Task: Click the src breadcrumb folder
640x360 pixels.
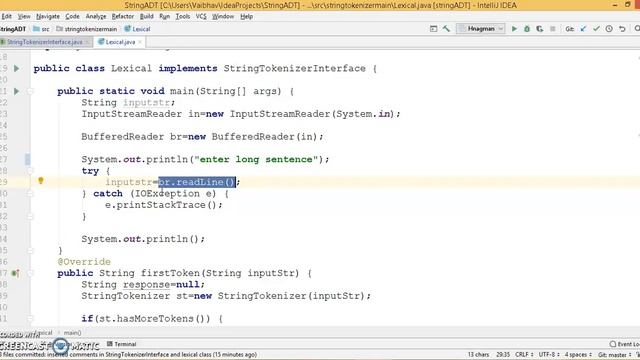Action: (x=41, y=29)
